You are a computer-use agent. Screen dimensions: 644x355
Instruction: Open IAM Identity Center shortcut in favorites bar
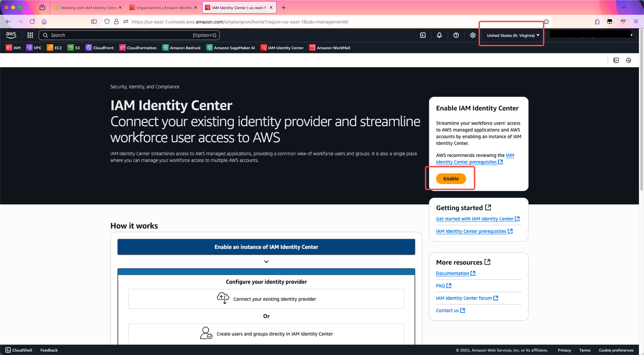[282, 48]
